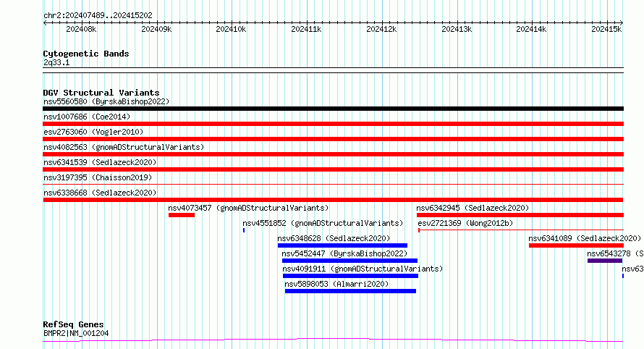Open nsv6338668 (Sedlazeck2020) variant label
This screenshot has width=644, height=349.
click(100, 193)
